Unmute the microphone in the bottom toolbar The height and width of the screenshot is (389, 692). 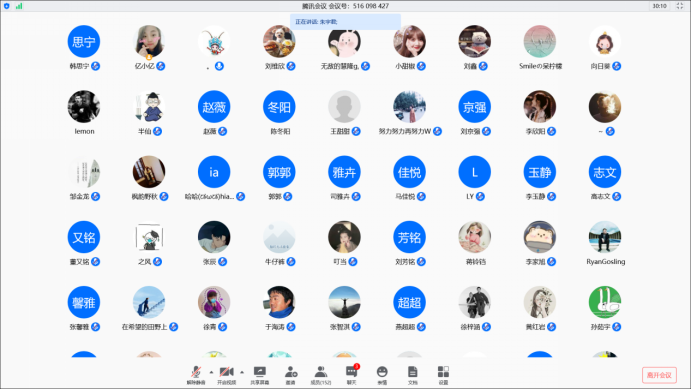coord(196,374)
